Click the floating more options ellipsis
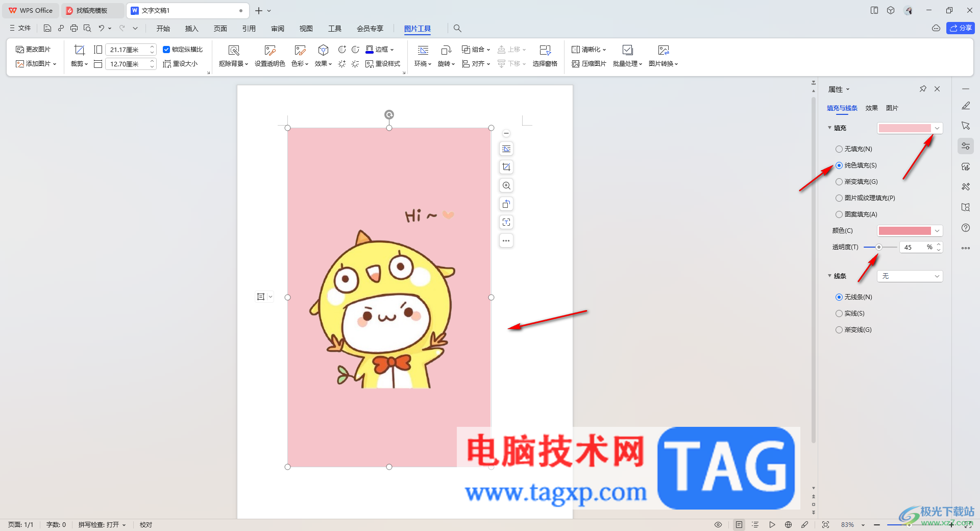This screenshot has width=980, height=531. (x=506, y=240)
